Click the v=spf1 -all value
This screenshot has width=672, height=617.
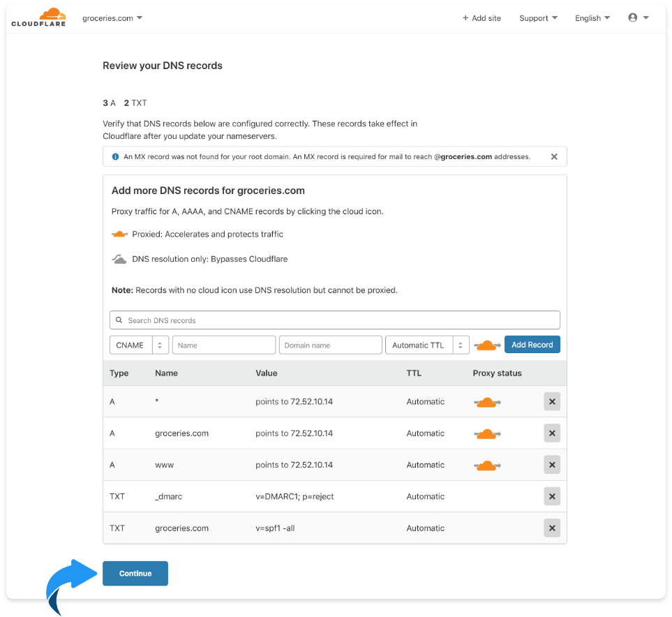point(275,528)
